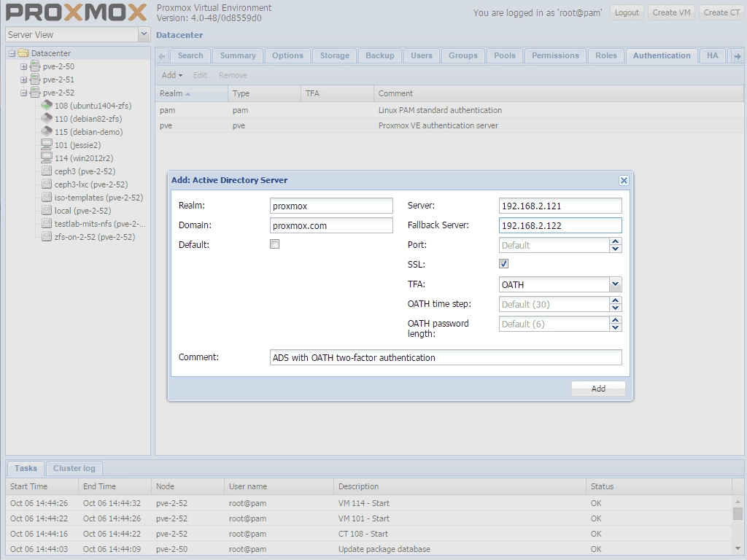This screenshot has height=560, width=747.
Task: Click the Server input field
Action: click(560, 206)
